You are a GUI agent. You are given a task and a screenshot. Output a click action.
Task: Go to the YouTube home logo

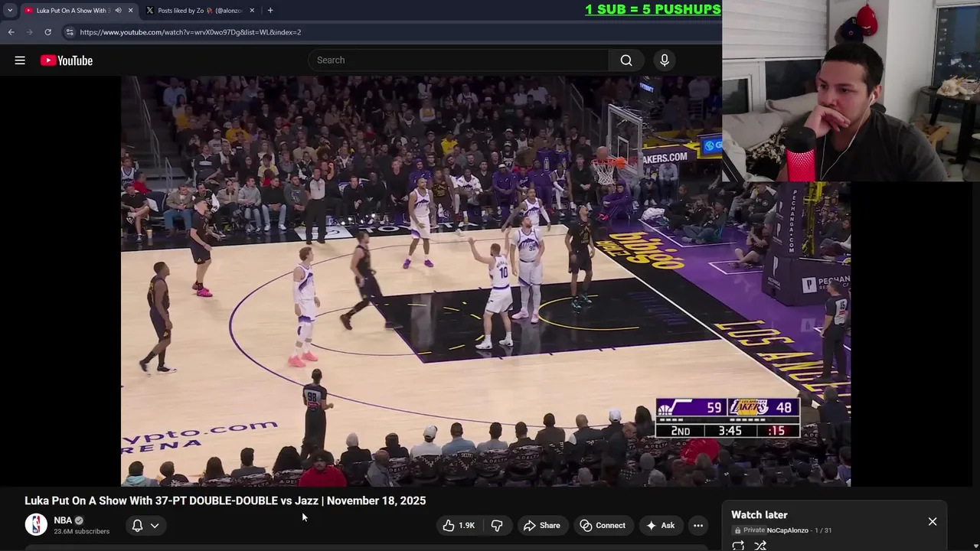pyautogui.click(x=67, y=60)
